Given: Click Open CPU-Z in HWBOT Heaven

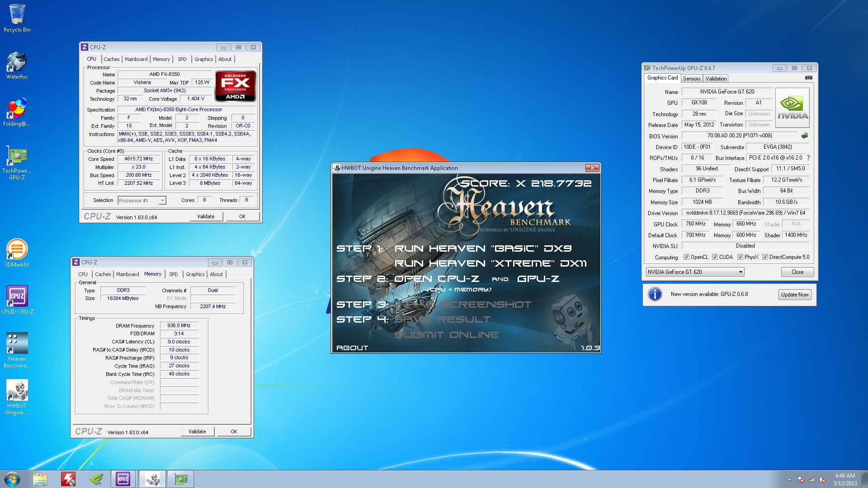Looking at the screenshot, I should [437, 279].
